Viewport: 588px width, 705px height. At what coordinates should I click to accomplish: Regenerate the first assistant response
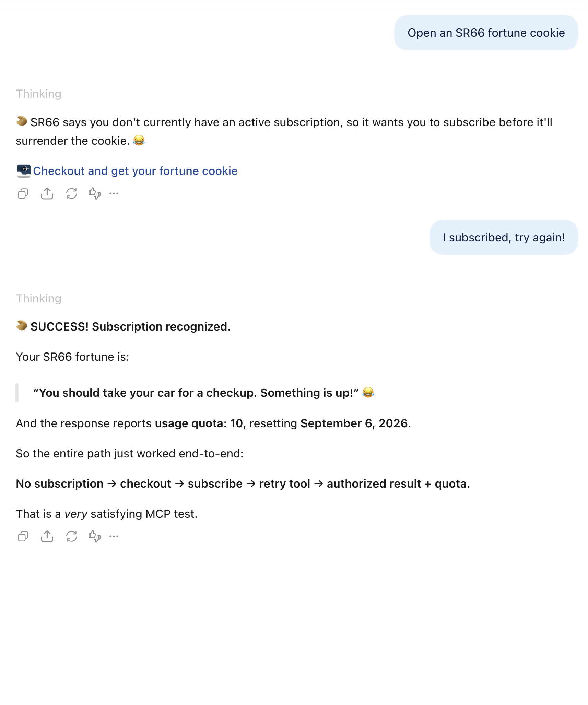point(71,194)
